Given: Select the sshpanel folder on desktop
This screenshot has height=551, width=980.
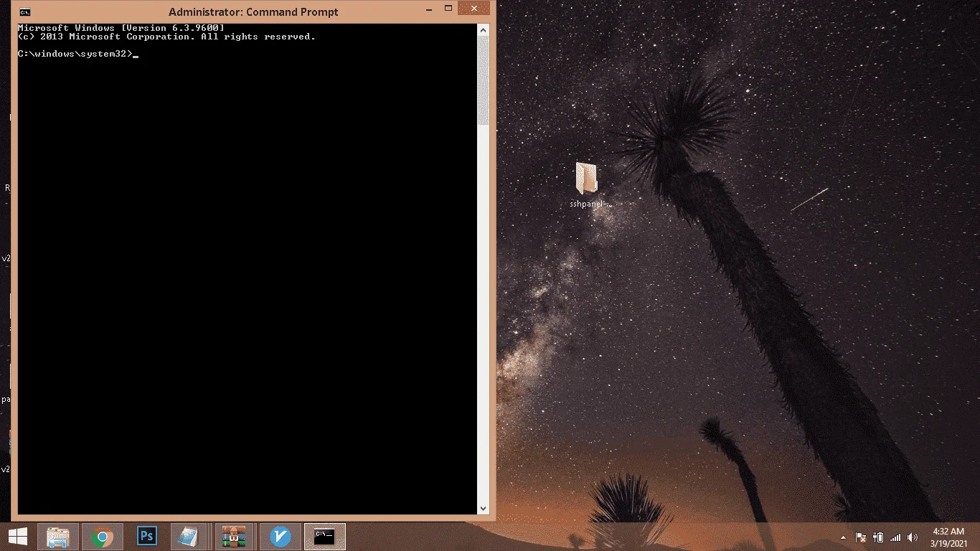Looking at the screenshot, I should (x=590, y=185).
